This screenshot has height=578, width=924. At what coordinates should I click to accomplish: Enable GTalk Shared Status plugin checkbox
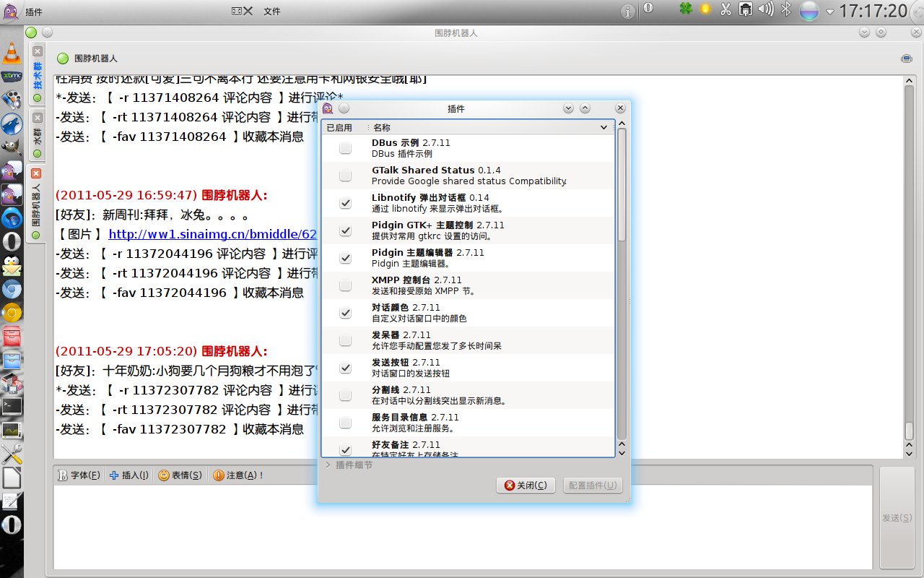345,176
